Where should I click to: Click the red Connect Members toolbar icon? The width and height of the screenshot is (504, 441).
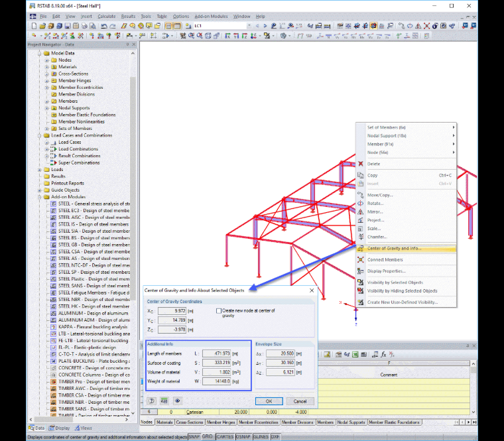(426, 26)
